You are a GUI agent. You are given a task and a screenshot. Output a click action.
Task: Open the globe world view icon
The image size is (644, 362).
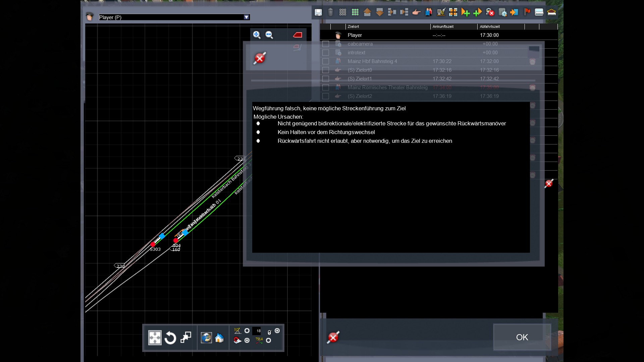point(206,338)
